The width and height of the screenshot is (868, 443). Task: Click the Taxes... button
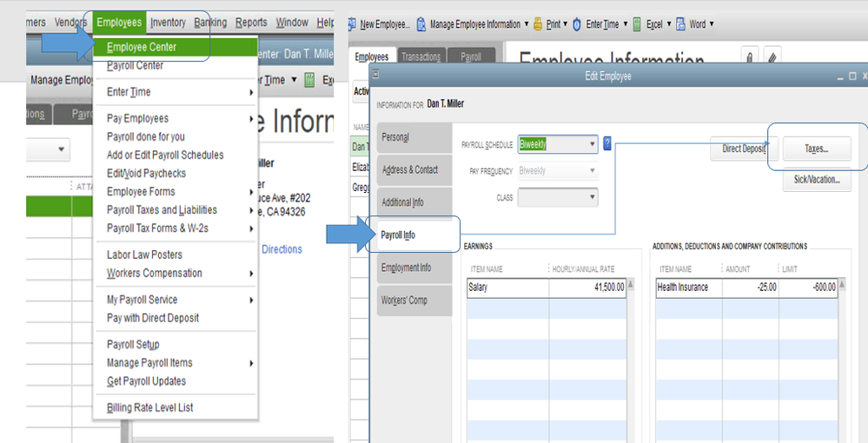[x=817, y=149]
